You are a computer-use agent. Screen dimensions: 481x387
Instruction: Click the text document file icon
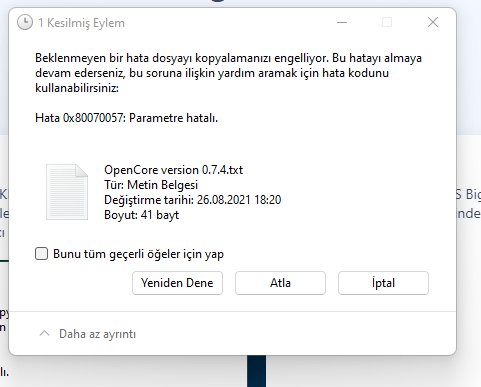[67, 192]
